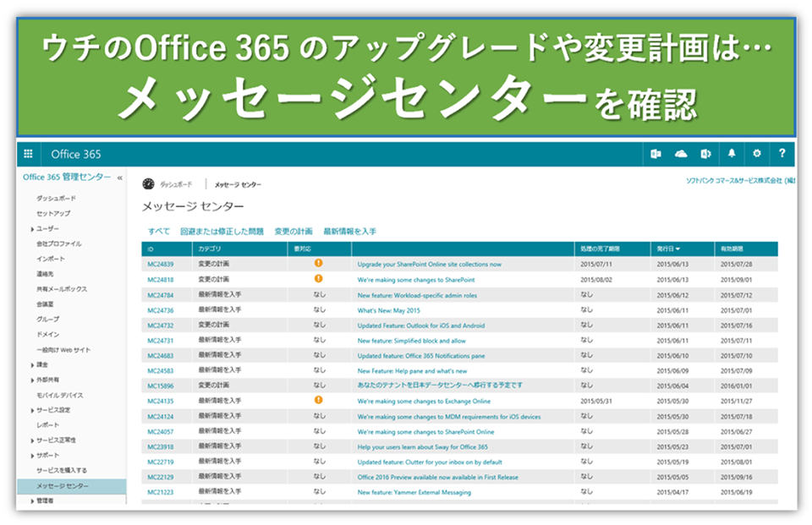Collapse the Office 365 管理センター sidebar
The height and width of the screenshot is (525, 812).
119,178
